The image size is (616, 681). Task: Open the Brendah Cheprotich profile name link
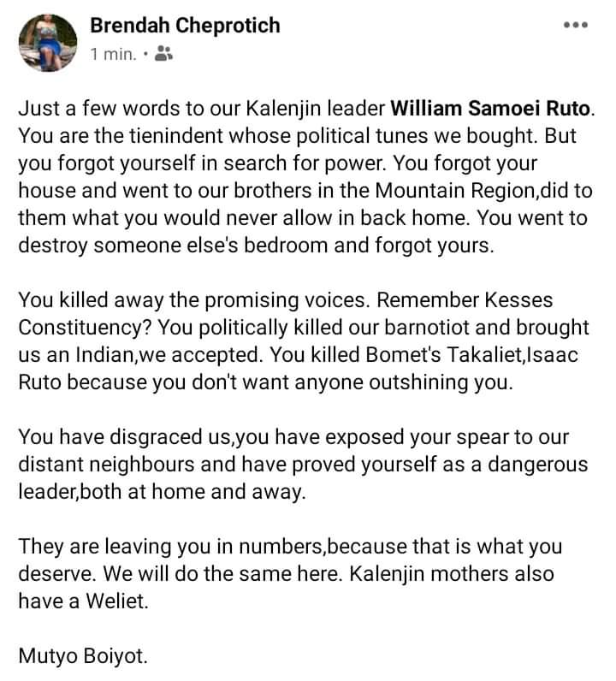pyautogui.click(x=185, y=26)
